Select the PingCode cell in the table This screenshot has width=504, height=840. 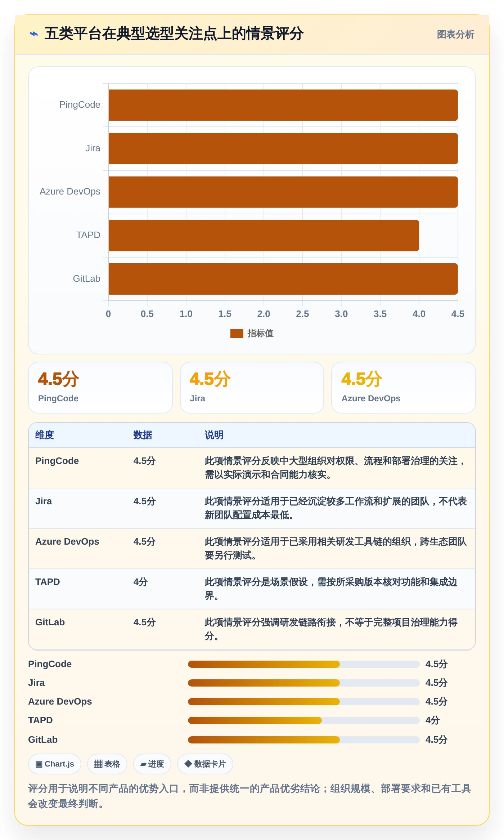coord(57,461)
